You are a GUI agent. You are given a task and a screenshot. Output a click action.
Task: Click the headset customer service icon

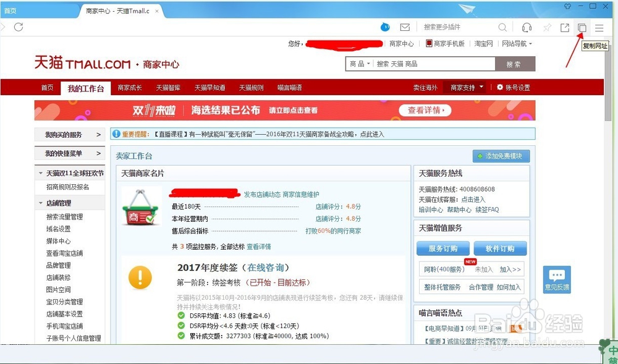(x=527, y=28)
